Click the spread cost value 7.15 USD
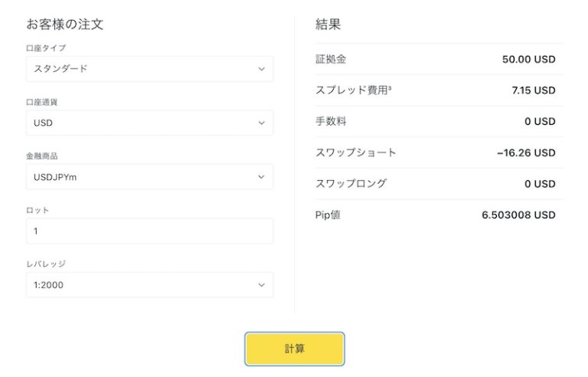Image resolution: width=588 pixels, height=377 pixels. coord(533,90)
